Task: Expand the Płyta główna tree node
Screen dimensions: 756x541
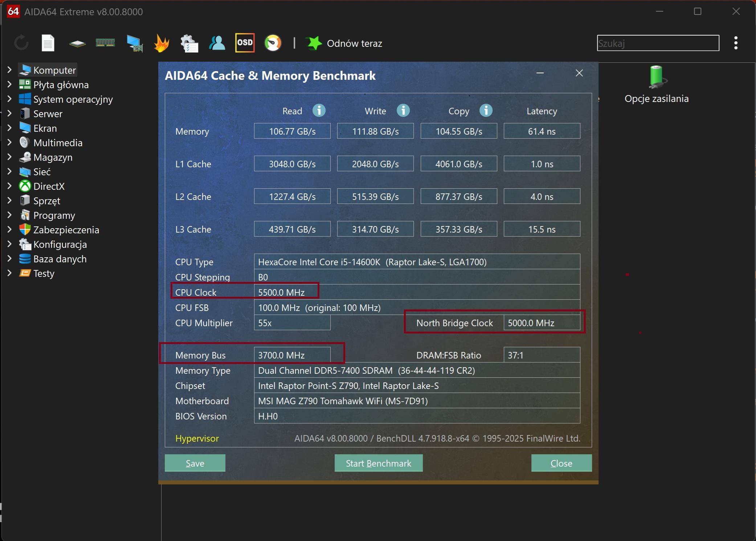Action: 9,84
